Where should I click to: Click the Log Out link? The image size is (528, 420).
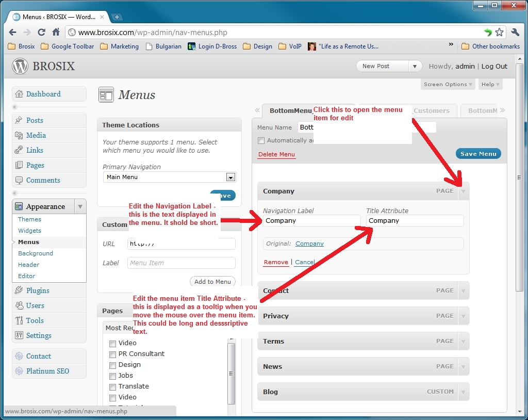(494, 67)
